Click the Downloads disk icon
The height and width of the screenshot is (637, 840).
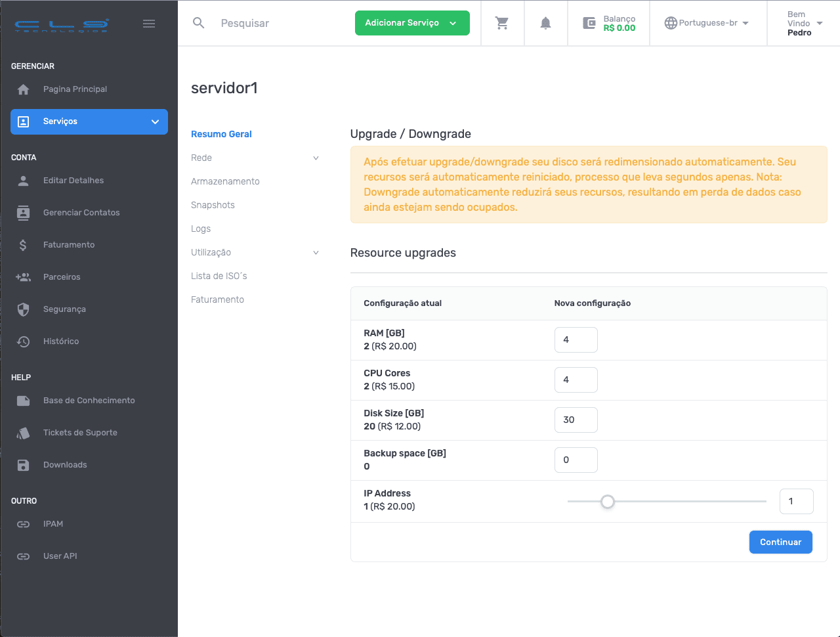(x=24, y=465)
